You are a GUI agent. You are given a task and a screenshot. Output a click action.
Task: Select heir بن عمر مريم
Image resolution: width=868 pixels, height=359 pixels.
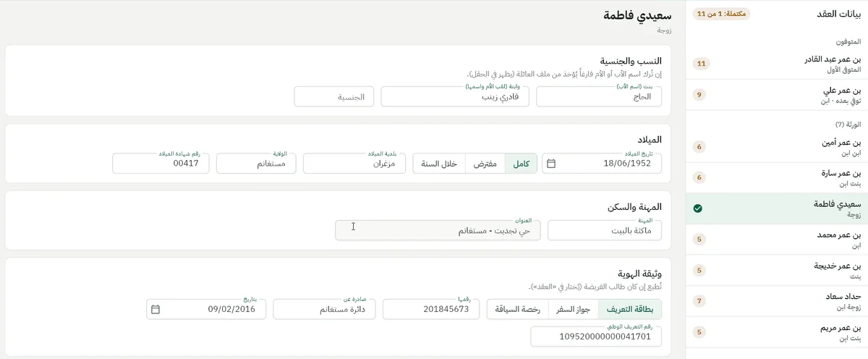click(777, 332)
